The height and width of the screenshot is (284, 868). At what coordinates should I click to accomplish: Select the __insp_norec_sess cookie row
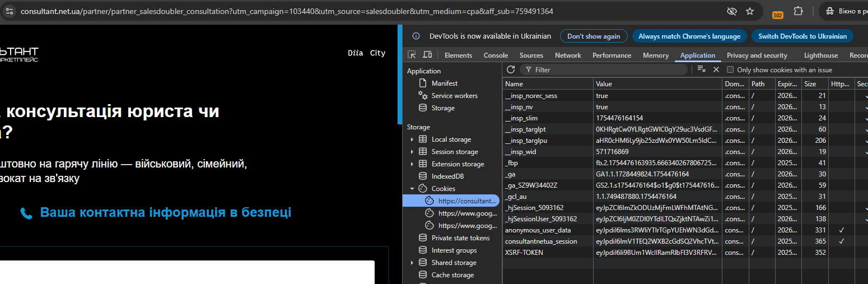[x=685, y=96]
